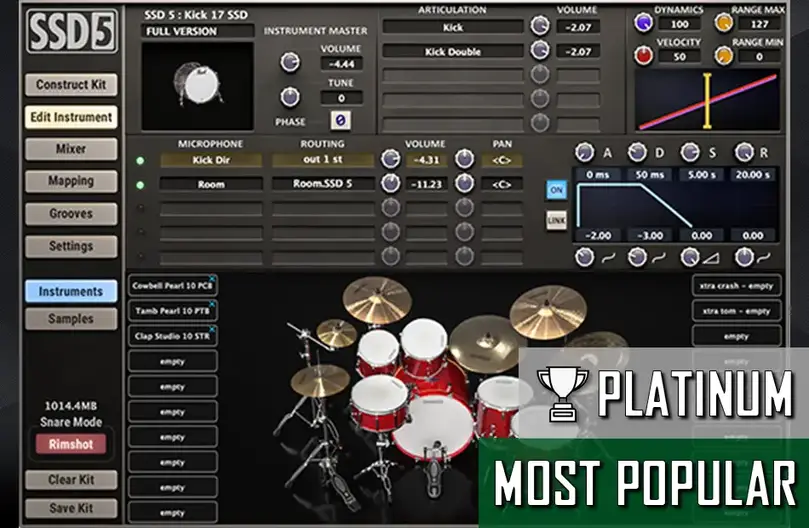Click the orange Range Max knob

(724, 23)
